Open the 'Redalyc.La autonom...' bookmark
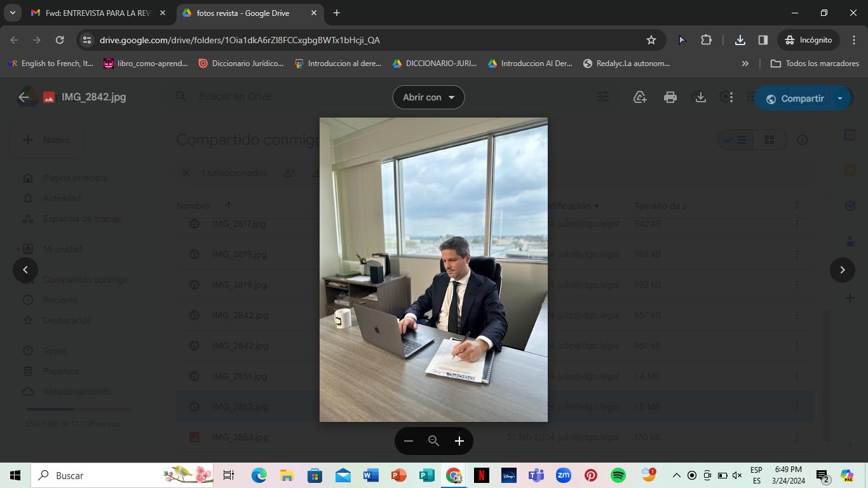This screenshot has width=868, height=488. click(627, 64)
